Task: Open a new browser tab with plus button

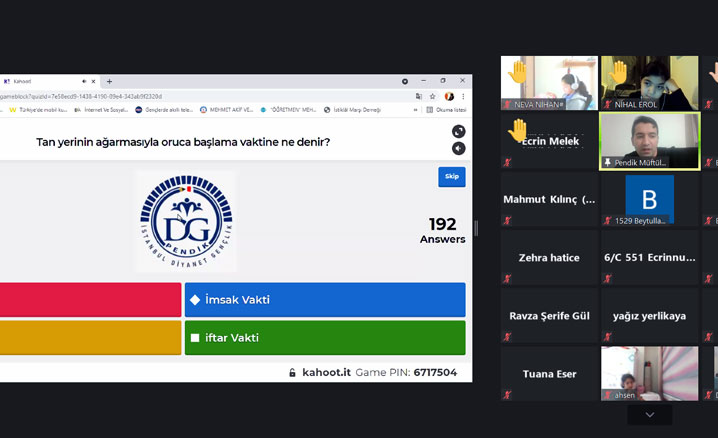Action: pos(109,81)
